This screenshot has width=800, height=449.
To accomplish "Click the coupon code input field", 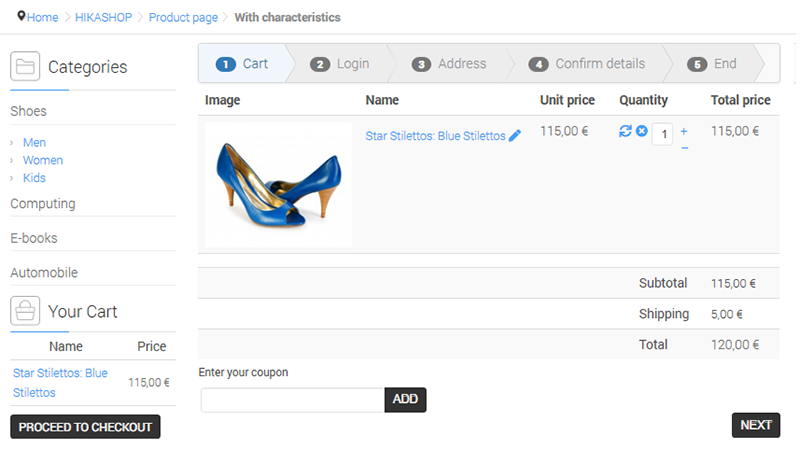I will (293, 400).
